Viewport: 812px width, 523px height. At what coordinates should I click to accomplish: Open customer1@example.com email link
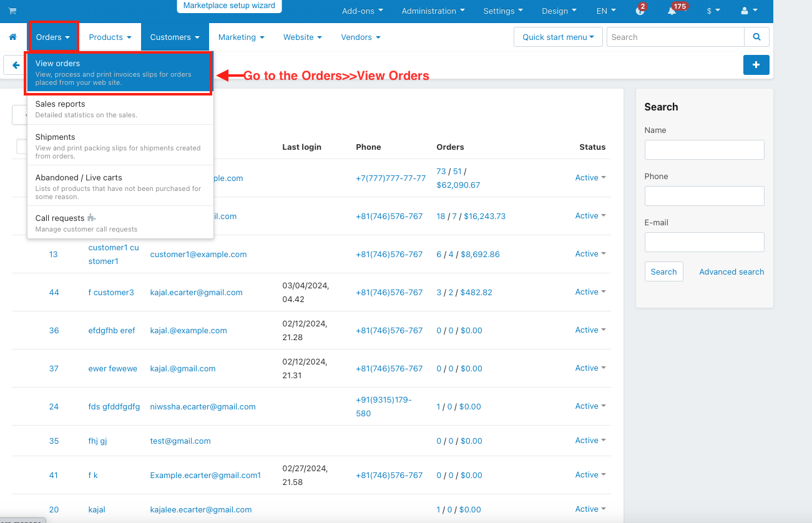(198, 255)
